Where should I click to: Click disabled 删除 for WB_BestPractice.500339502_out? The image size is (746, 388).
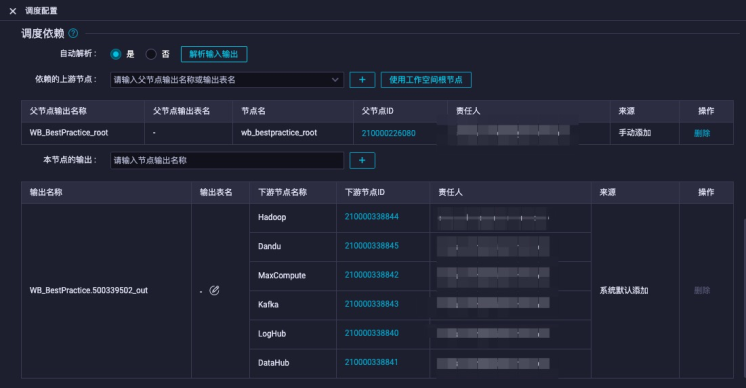[x=702, y=291]
